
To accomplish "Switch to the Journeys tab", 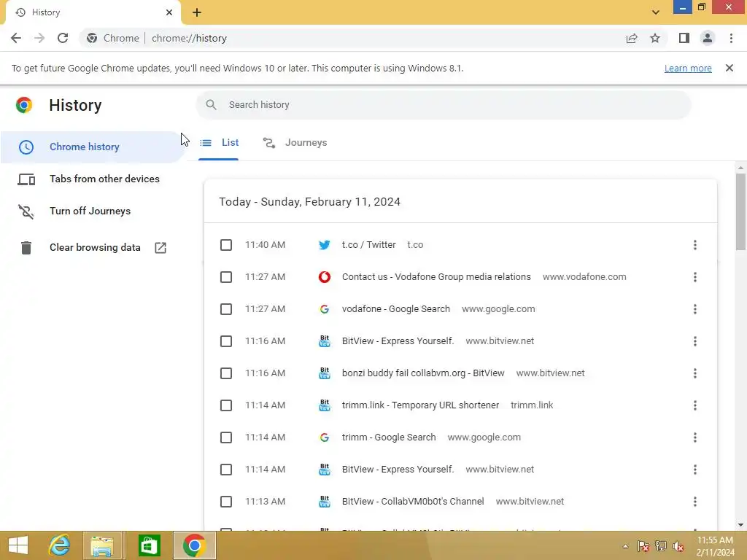I will (295, 143).
